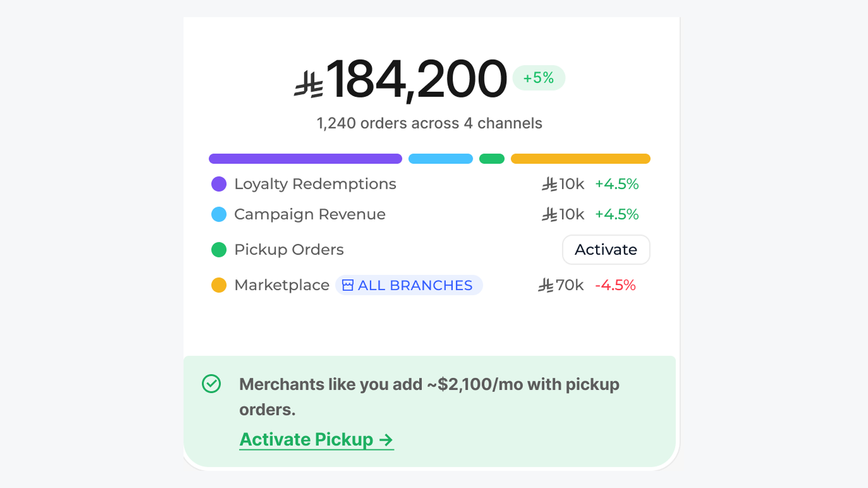Click the +5% growth badge
The height and width of the screenshot is (488, 868).
point(538,78)
